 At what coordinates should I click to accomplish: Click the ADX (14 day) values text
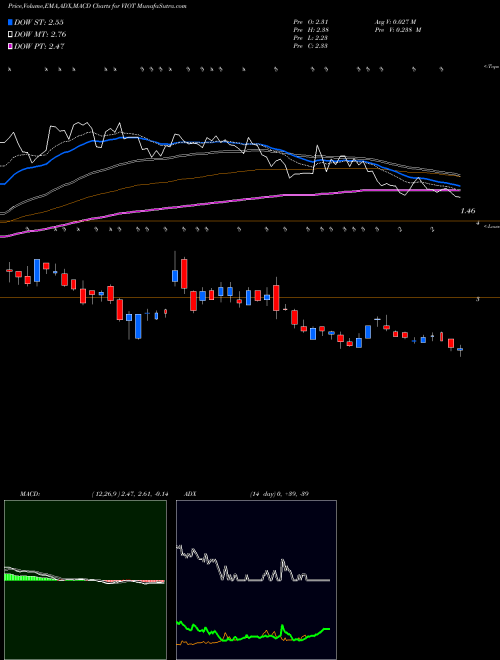pos(279,494)
